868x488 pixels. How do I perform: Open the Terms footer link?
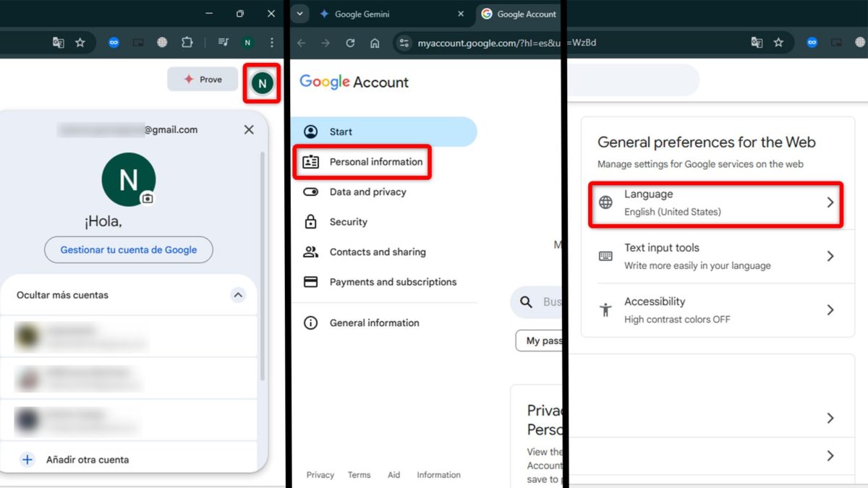(x=359, y=475)
